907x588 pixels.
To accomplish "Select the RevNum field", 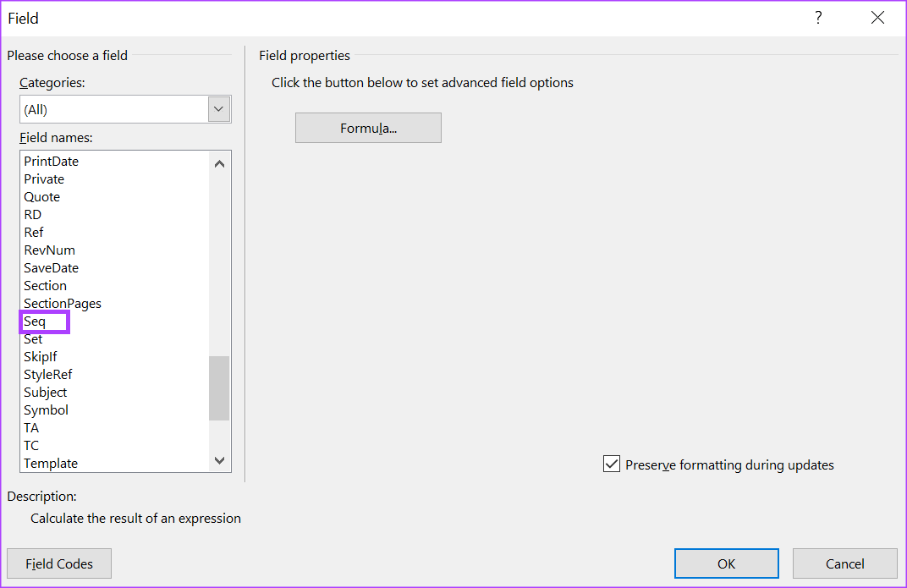I will click(x=49, y=250).
